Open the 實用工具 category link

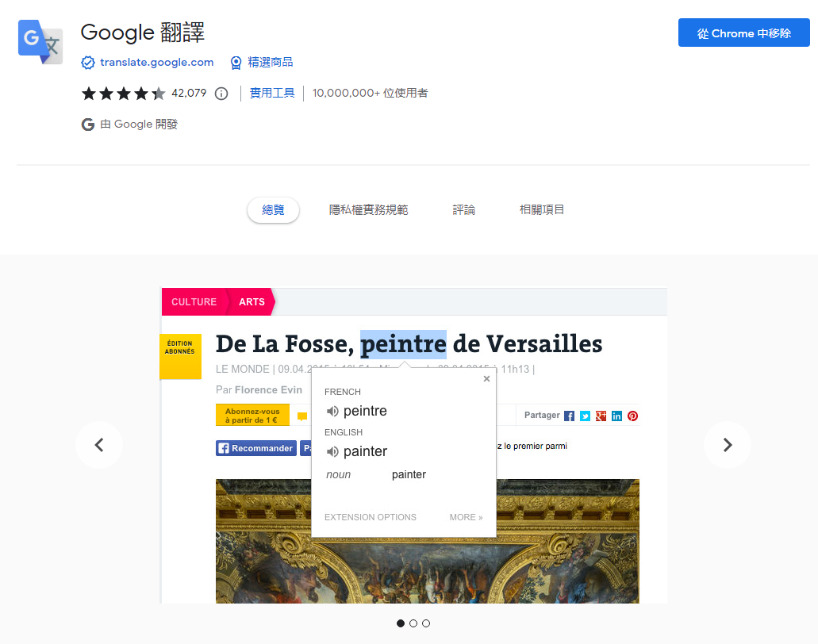pyautogui.click(x=272, y=94)
